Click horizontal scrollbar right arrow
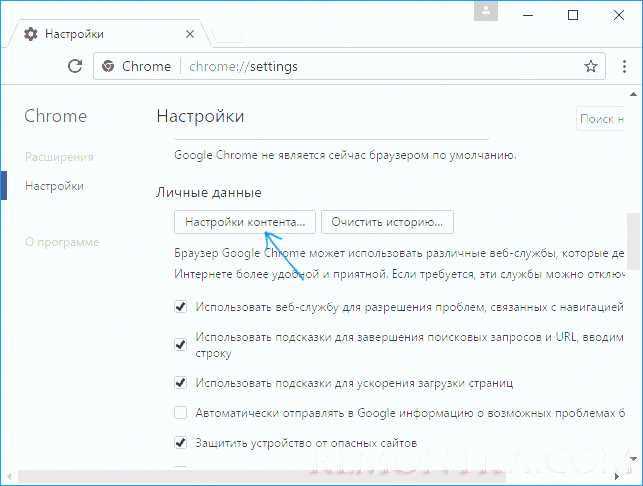This screenshot has width=643, height=486. click(x=617, y=477)
